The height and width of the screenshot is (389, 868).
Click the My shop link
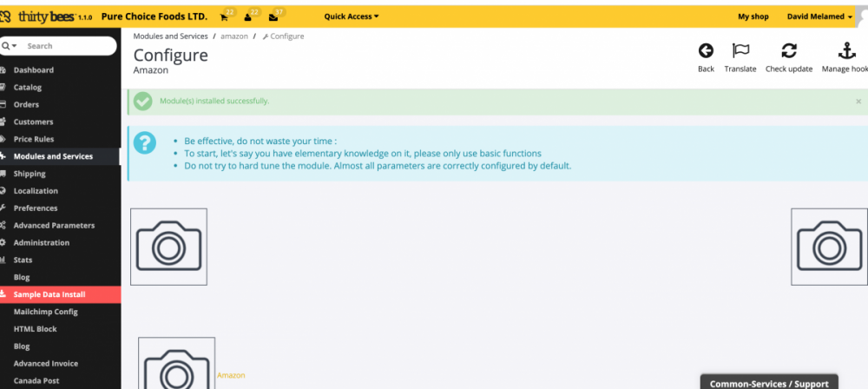tap(753, 16)
